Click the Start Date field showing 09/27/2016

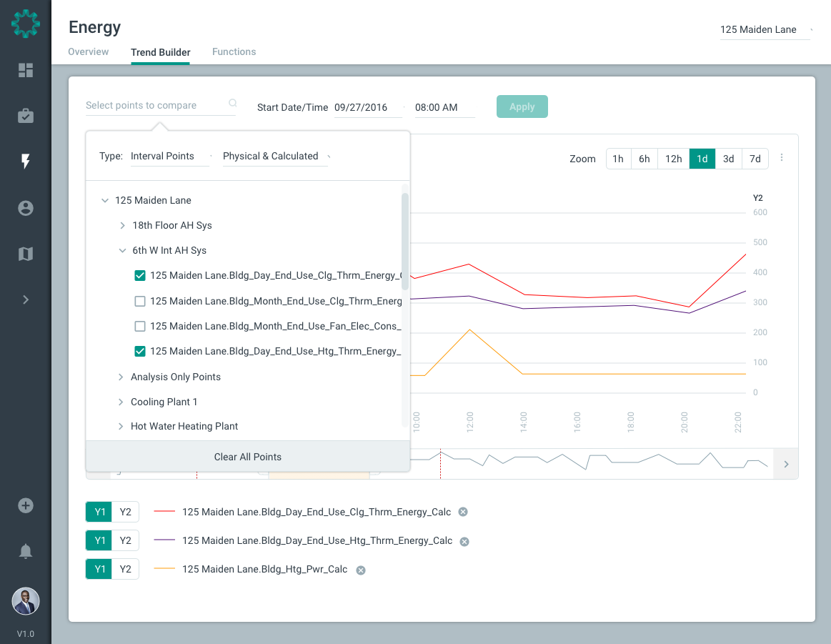[x=367, y=107]
